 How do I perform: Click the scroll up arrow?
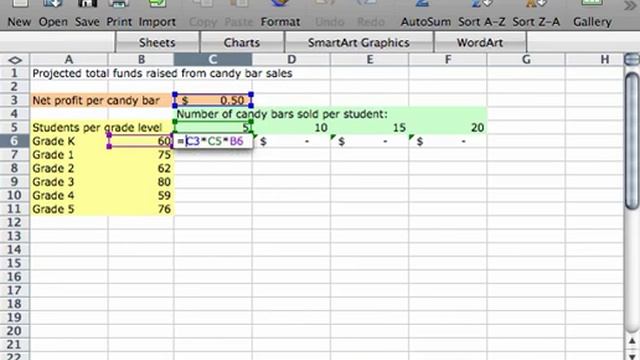coord(632,341)
